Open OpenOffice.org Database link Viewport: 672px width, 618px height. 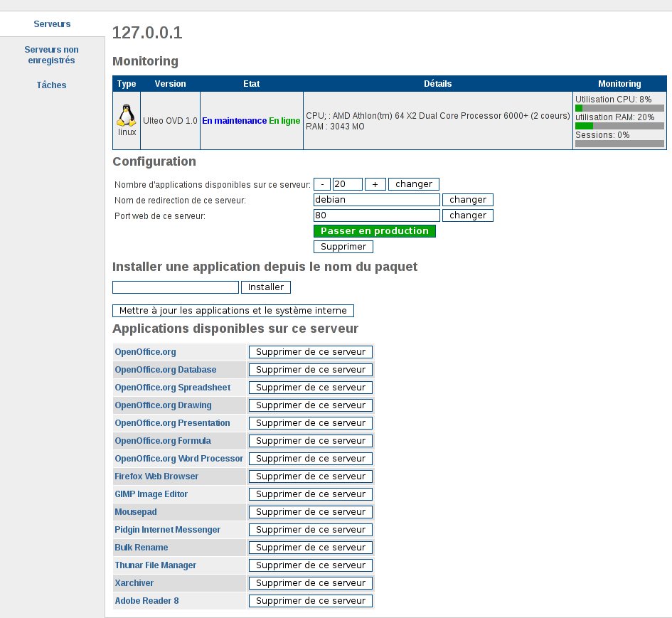(166, 369)
